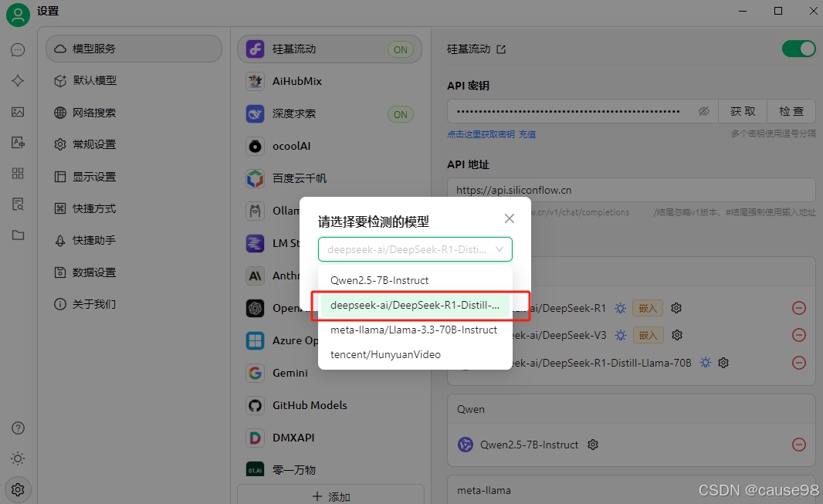Click the 点击这里获取密钥 link
This screenshot has height=504, width=823.
481,134
